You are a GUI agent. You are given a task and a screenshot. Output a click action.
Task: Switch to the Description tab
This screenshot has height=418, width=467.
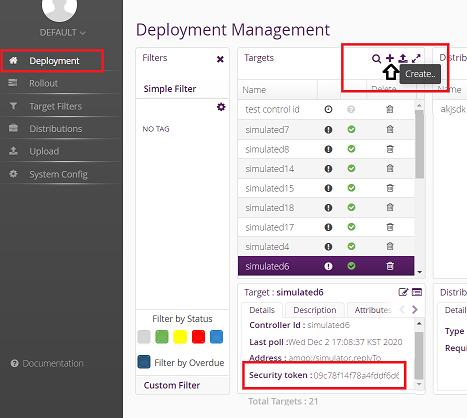point(315,310)
